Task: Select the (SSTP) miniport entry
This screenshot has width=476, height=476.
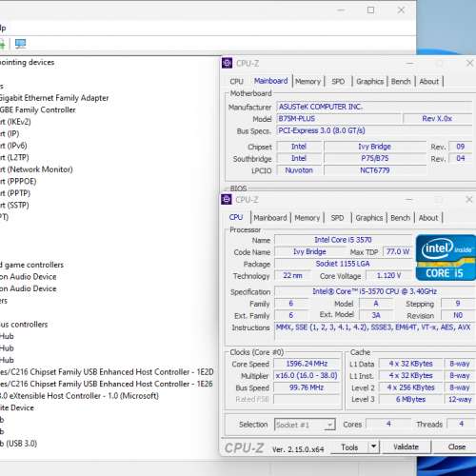Action: (x=14, y=206)
